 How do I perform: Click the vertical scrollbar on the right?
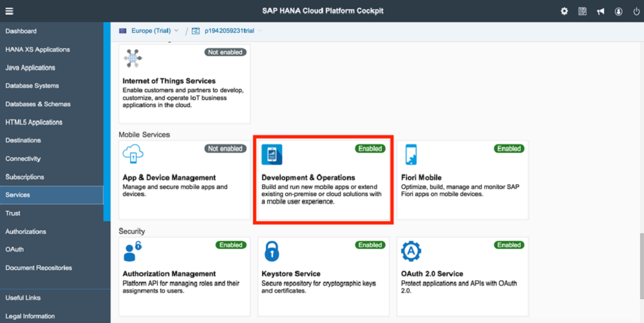click(641, 266)
